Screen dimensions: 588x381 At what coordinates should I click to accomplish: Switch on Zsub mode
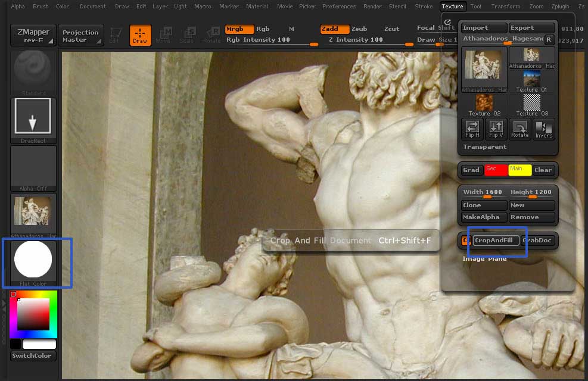click(x=359, y=29)
